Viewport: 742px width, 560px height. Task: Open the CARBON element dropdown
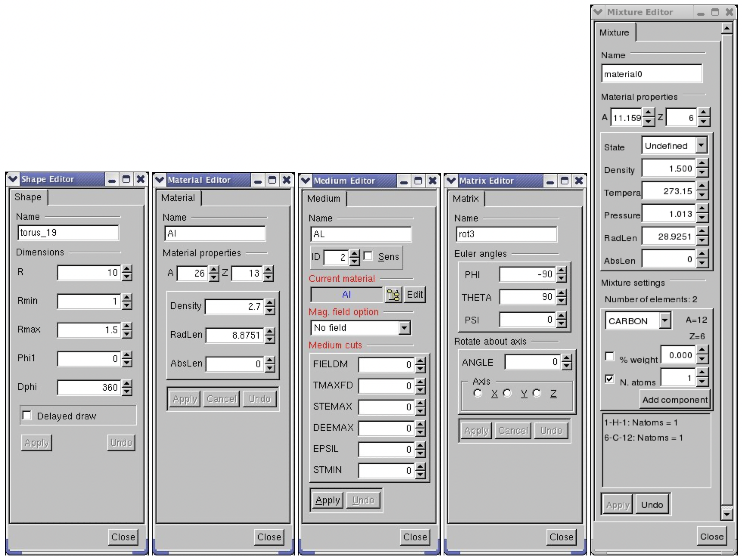[x=664, y=320]
